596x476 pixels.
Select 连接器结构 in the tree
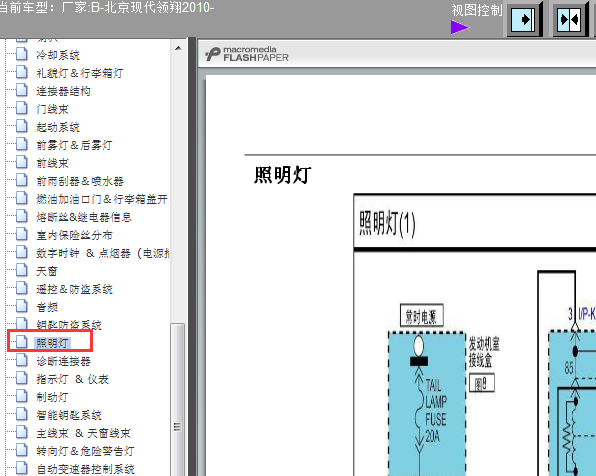tap(63, 91)
